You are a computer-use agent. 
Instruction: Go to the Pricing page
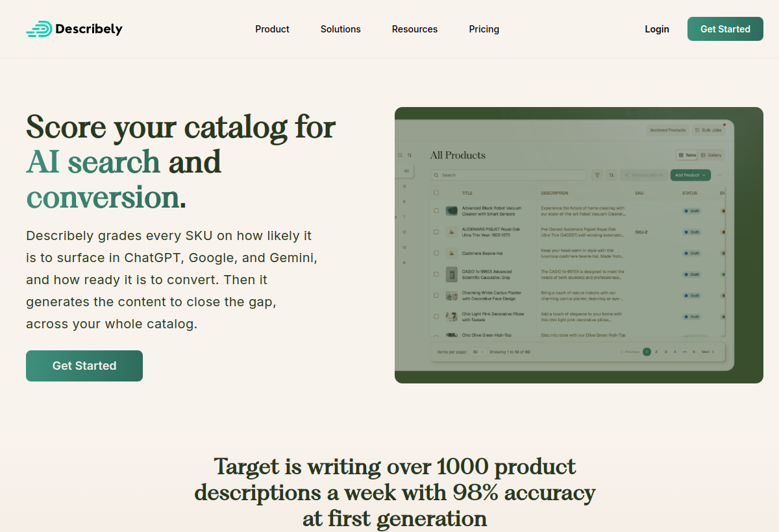[x=484, y=29]
